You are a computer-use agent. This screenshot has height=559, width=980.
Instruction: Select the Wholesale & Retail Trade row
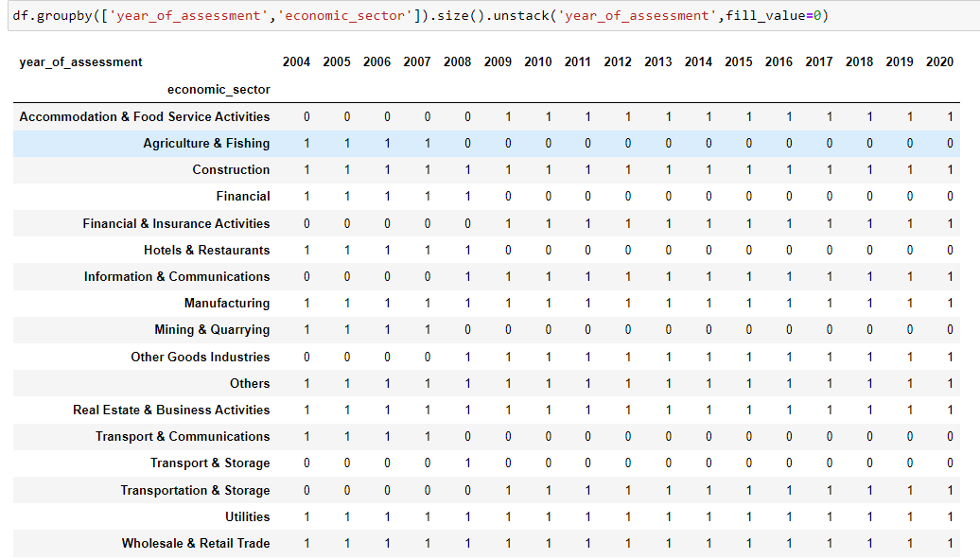(x=199, y=544)
